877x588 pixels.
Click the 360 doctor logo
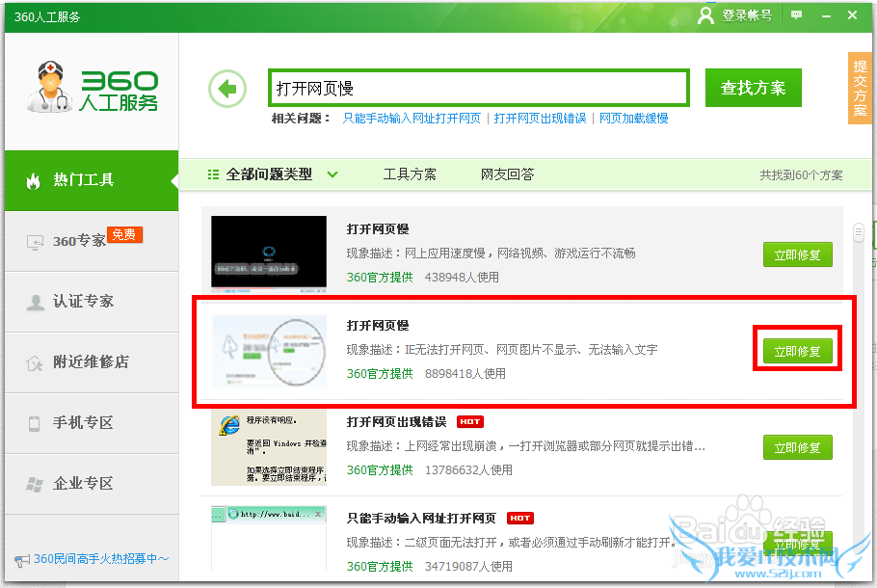click(93, 88)
